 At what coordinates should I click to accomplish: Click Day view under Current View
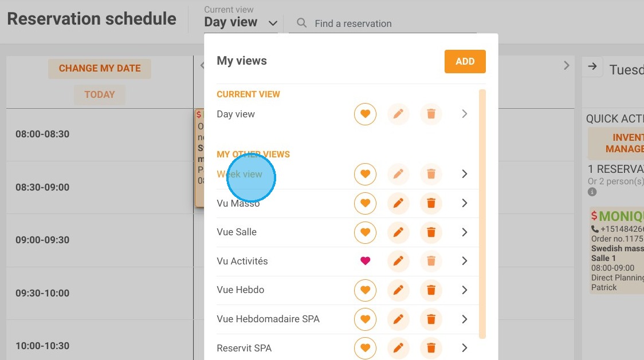235,114
